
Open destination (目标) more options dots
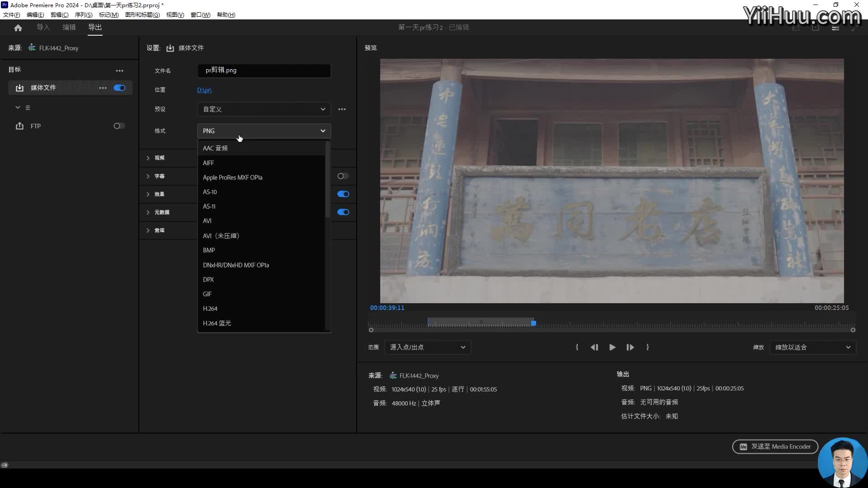(119, 70)
